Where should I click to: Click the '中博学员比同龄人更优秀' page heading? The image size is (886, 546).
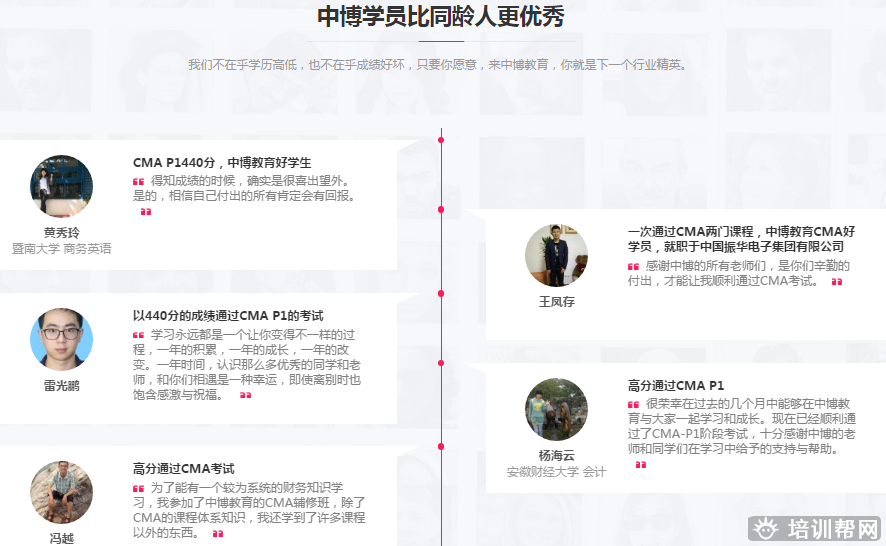click(x=441, y=17)
